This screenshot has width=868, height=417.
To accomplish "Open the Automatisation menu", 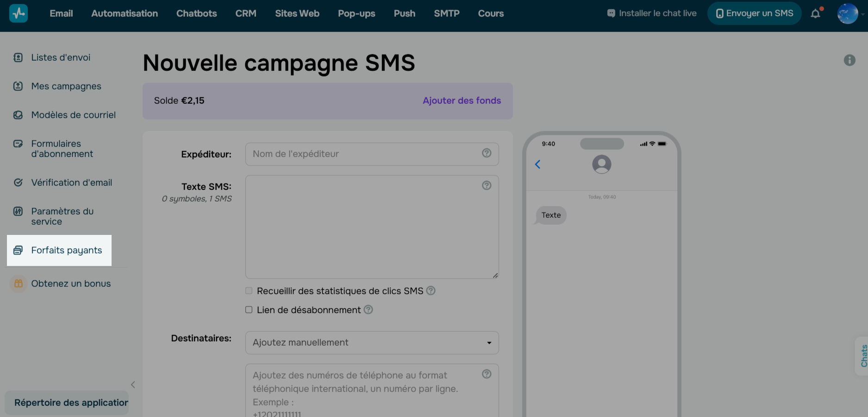I will 125,13.
